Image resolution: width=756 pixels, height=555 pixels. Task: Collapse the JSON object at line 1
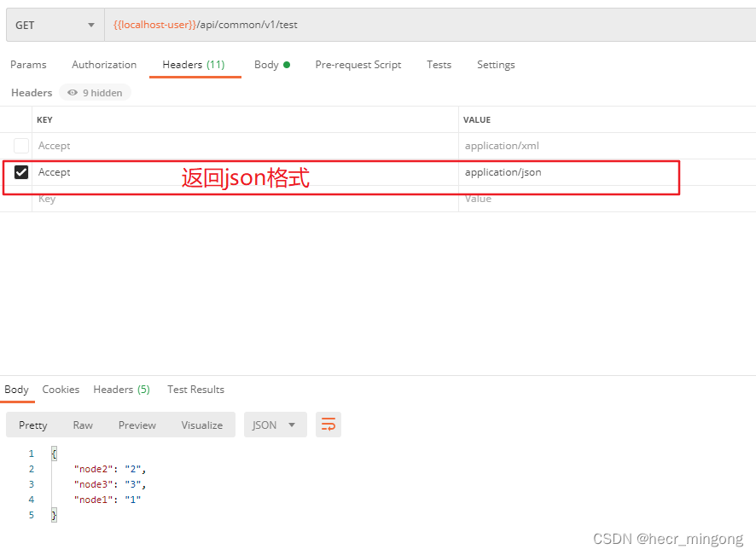pos(54,454)
